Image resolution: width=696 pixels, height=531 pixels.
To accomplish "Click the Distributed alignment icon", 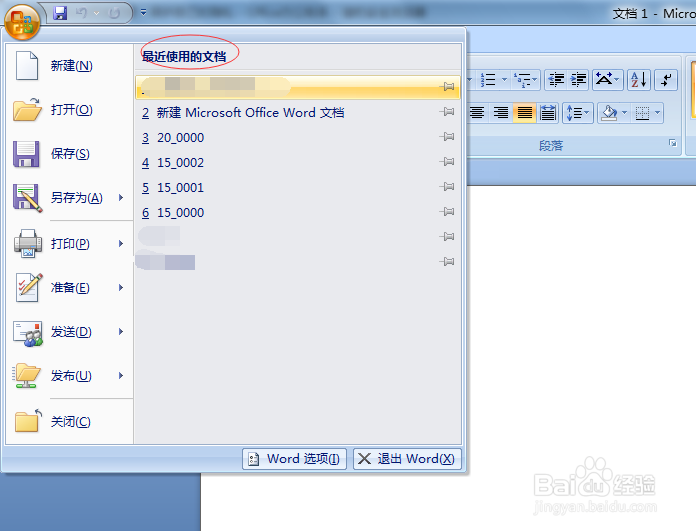I will [548, 113].
